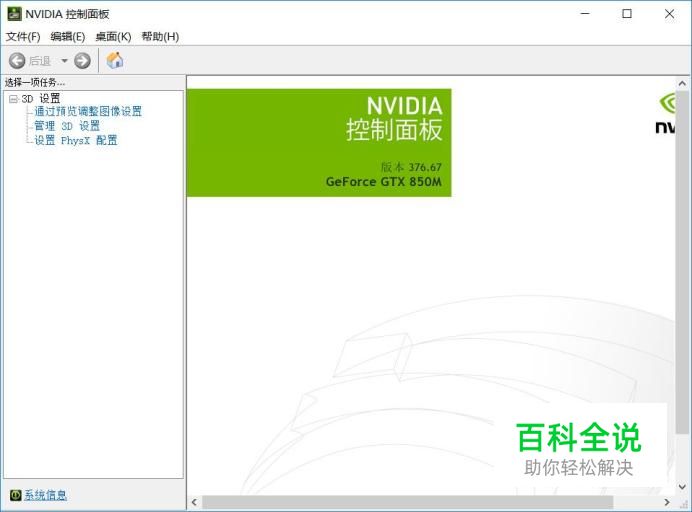Open the 帮助(H) menu
The image size is (692, 512).
click(160, 37)
